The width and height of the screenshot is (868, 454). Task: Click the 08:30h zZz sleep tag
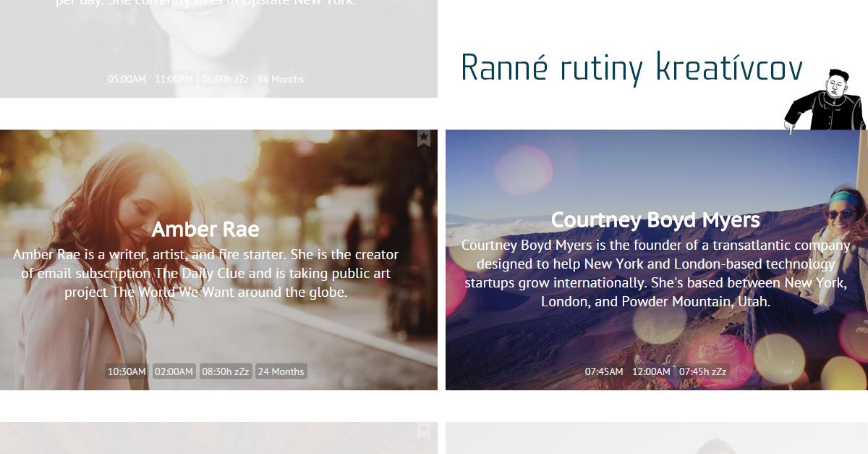[225, 371]
